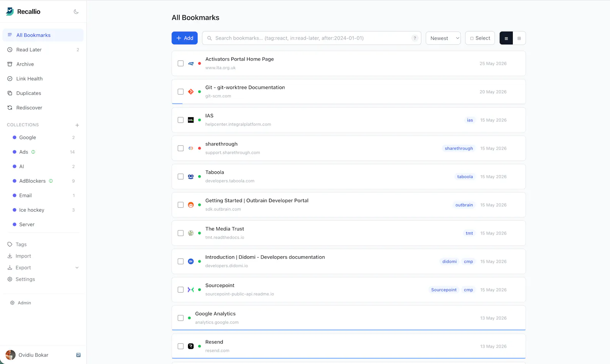
Task: Click the sharethrough favicon
Action: tap(191, 148)
